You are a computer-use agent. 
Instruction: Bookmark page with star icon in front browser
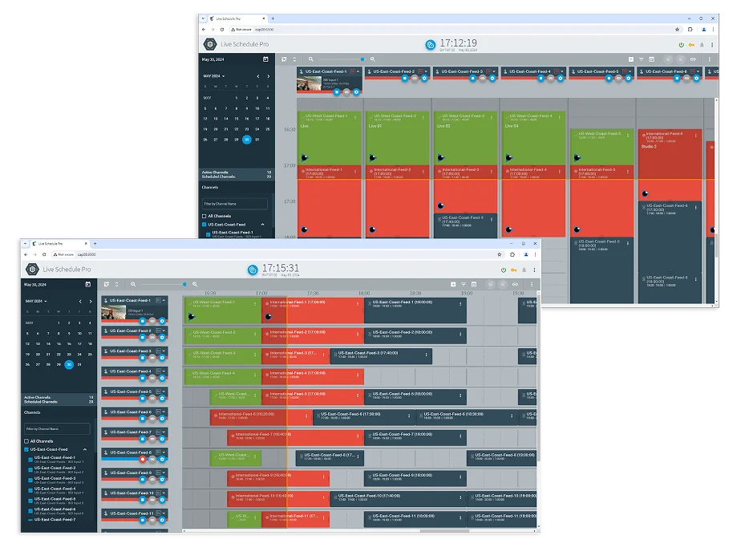point(500,254)
